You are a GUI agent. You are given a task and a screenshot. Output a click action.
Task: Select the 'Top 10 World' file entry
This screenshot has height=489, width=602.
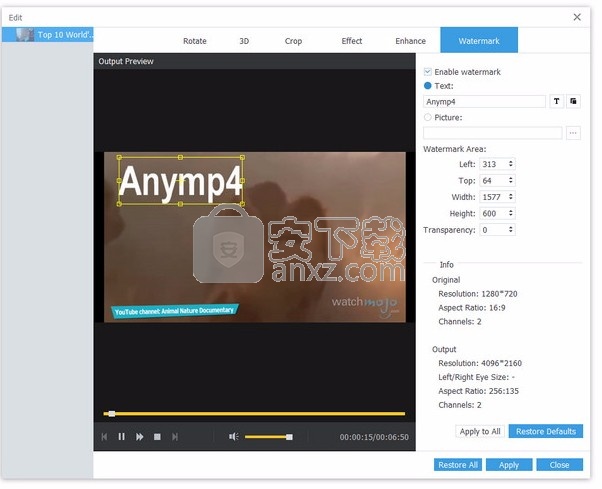pyautogui.click(x=48, y=35)
